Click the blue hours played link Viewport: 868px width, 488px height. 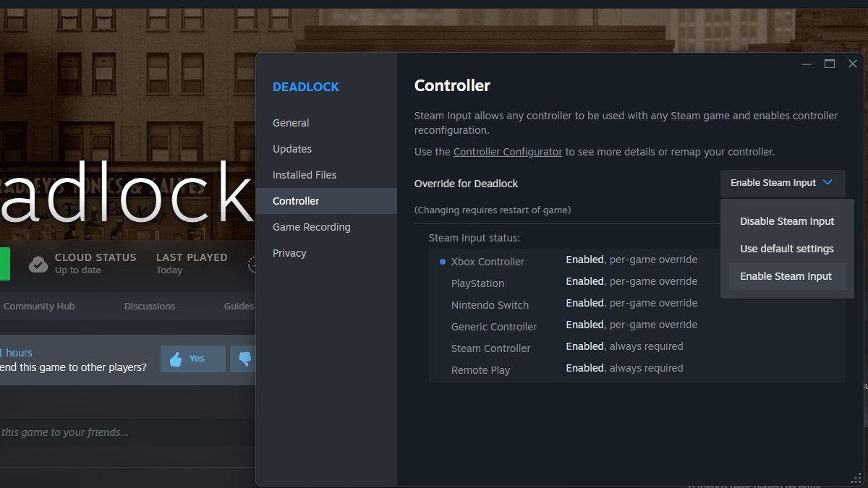[x=16, y=352]
